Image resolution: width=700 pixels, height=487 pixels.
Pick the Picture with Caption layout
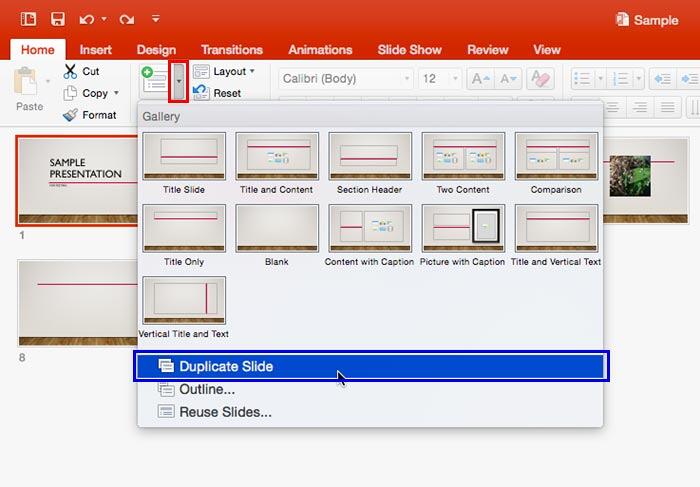[x=463, y=236]
